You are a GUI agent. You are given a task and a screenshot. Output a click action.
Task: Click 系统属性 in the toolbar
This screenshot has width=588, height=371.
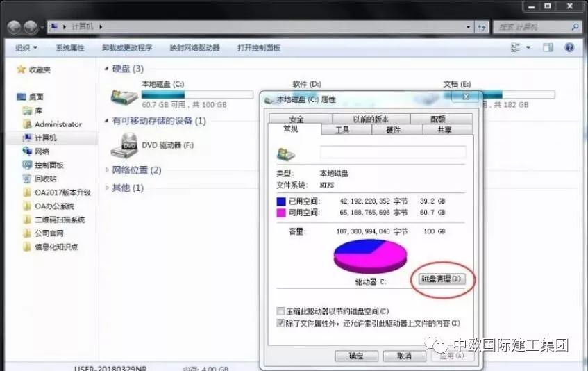[x=70, y=48]
